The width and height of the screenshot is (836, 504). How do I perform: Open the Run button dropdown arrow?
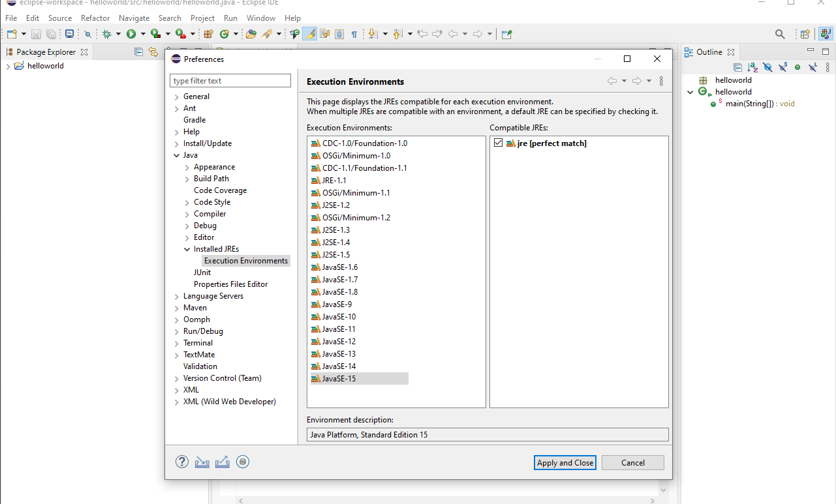tap(142, 34)
